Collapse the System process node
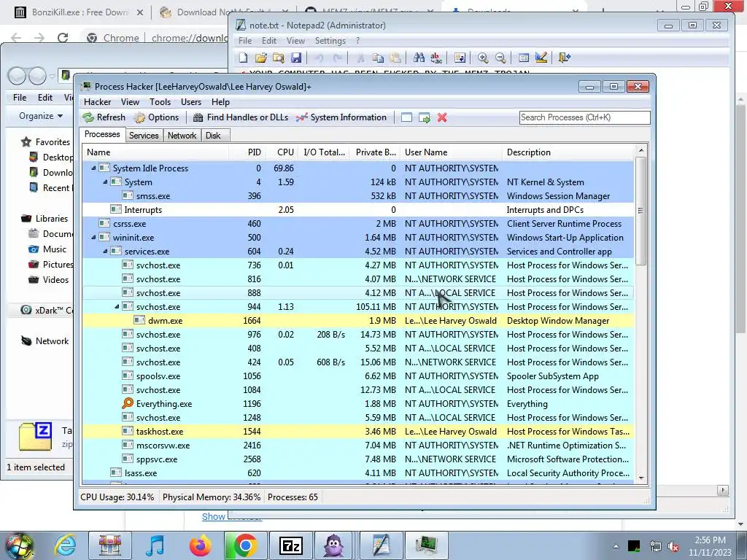The width and height of the screenshot is (747, 560). coord(105,182)
